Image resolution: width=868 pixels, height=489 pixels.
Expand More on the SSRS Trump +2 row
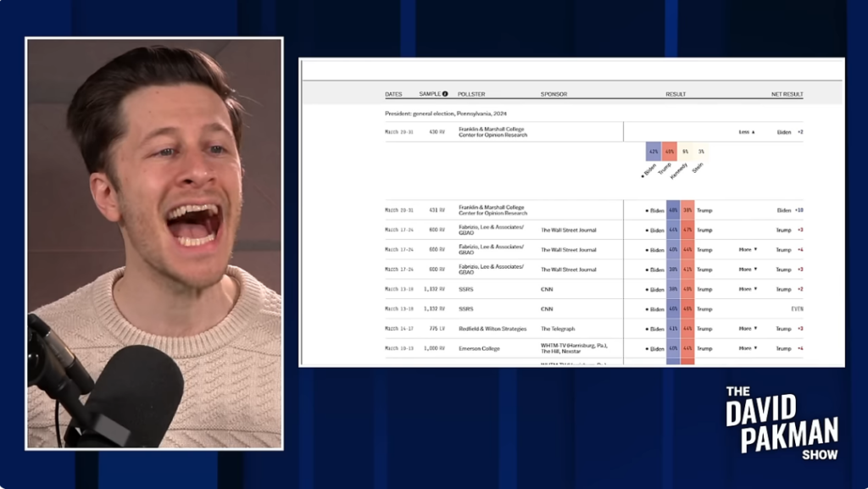pos(748,289)
